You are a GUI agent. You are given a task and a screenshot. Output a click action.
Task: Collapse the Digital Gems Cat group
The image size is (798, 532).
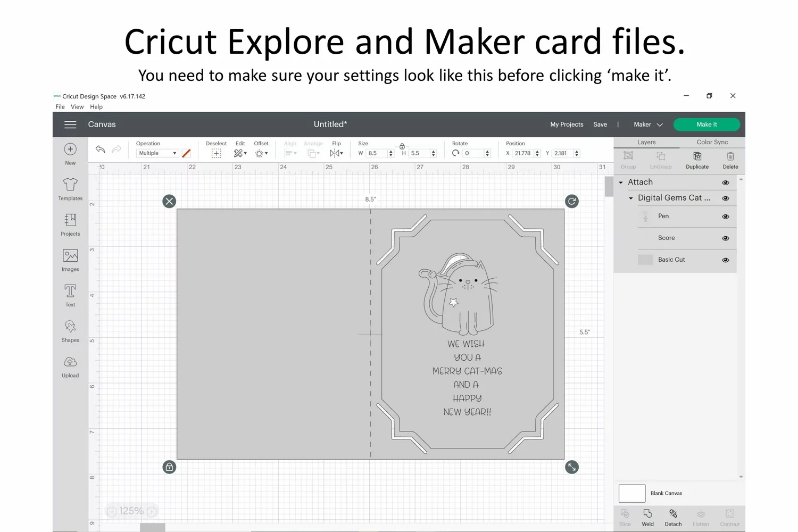631,198
